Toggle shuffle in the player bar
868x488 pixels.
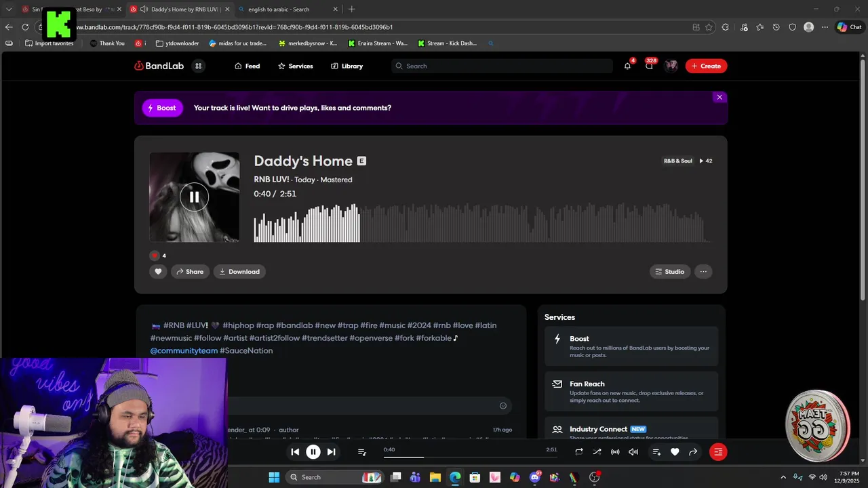tap(597, 452)
